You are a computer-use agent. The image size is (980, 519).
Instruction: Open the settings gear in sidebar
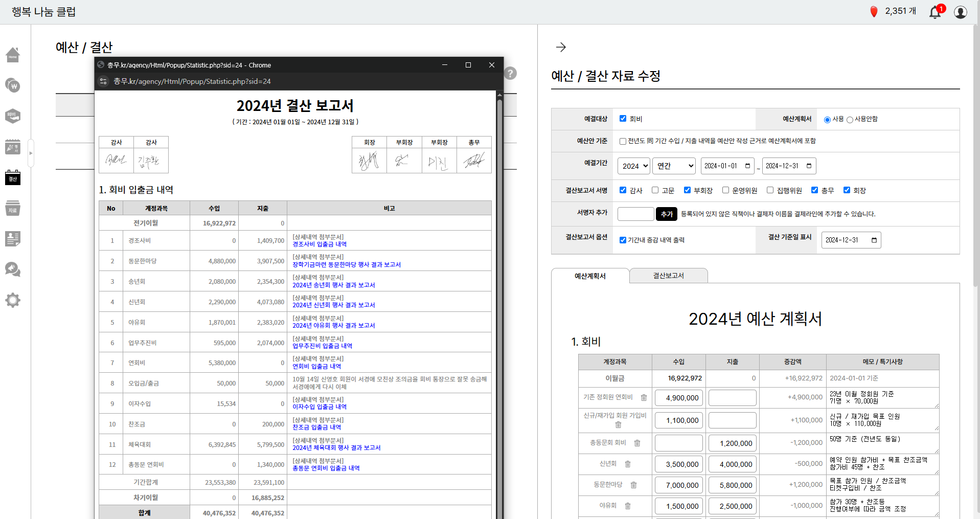point(13,300)
